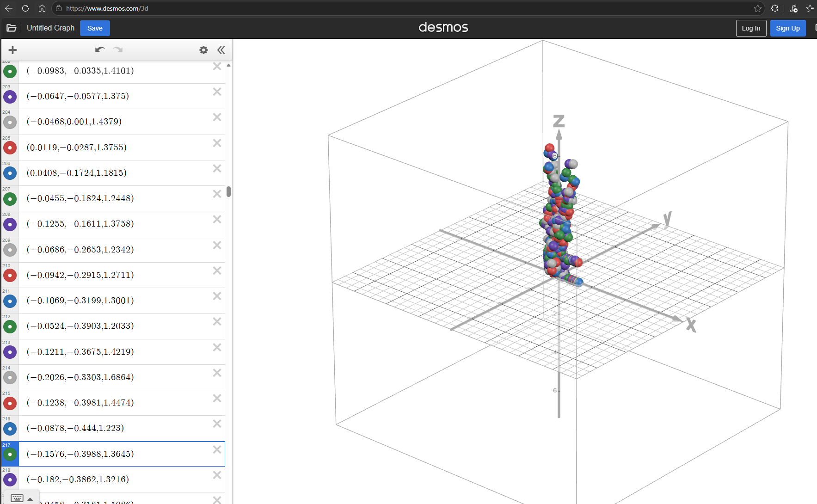Open color options for point (−0.0942,−0.2915,1.2711)
The image size is (817, 504).
coord(10,276)
